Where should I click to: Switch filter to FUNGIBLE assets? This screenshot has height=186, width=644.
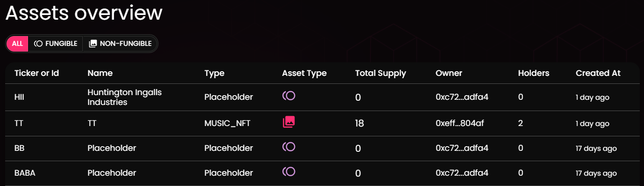pos(56,44)
